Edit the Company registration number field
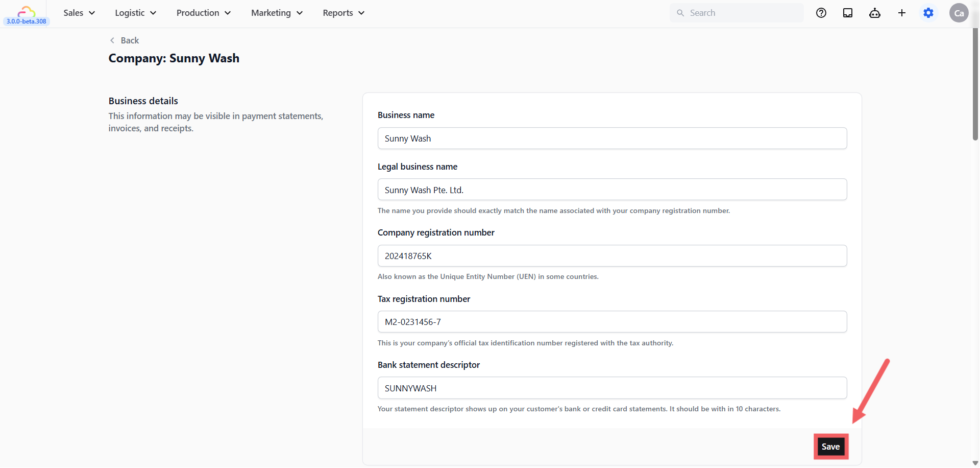This screenshot has width=980, height=468. [612, 256]
